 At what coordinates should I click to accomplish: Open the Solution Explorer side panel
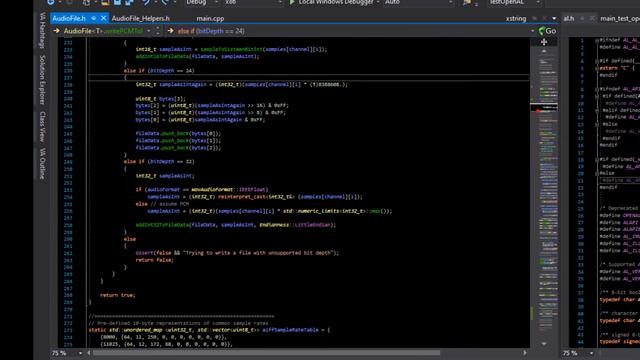pyautogui.click(x=42, y=80)
